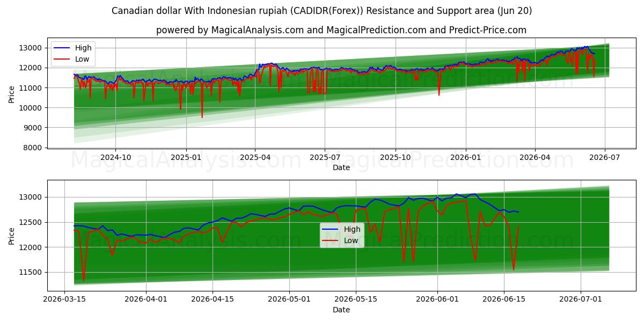
Task: Click 'Low' in the top chart legend
Action: [x=83, y=59]
